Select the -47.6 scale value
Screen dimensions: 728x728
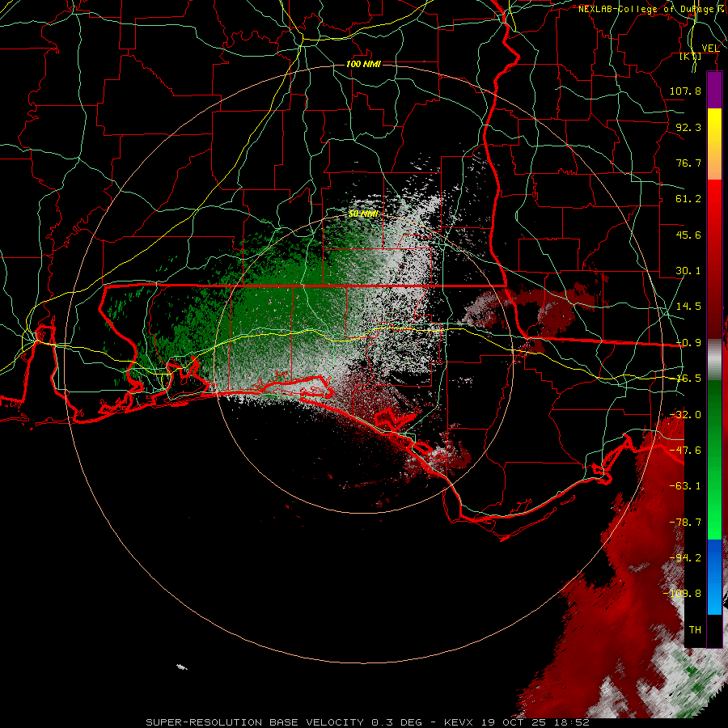point(685,451)
